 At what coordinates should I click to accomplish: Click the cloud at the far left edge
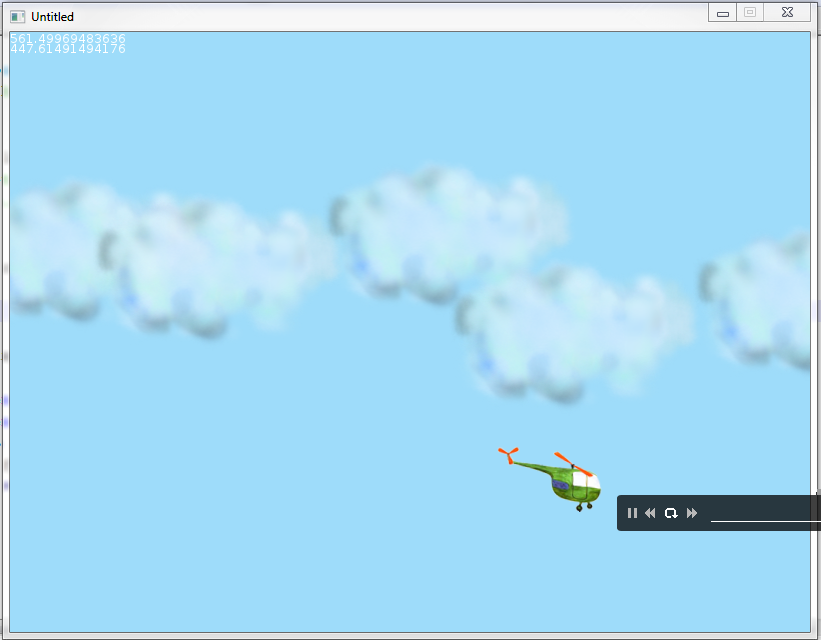pos(55,250)
